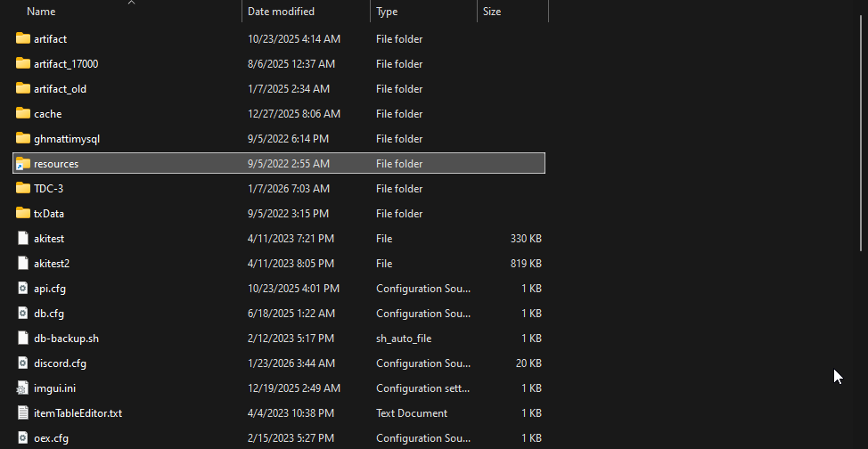Viewport: 868px width, 449px height.
Task: Click the discord.cfg file icon
Action: coord(22,363)
